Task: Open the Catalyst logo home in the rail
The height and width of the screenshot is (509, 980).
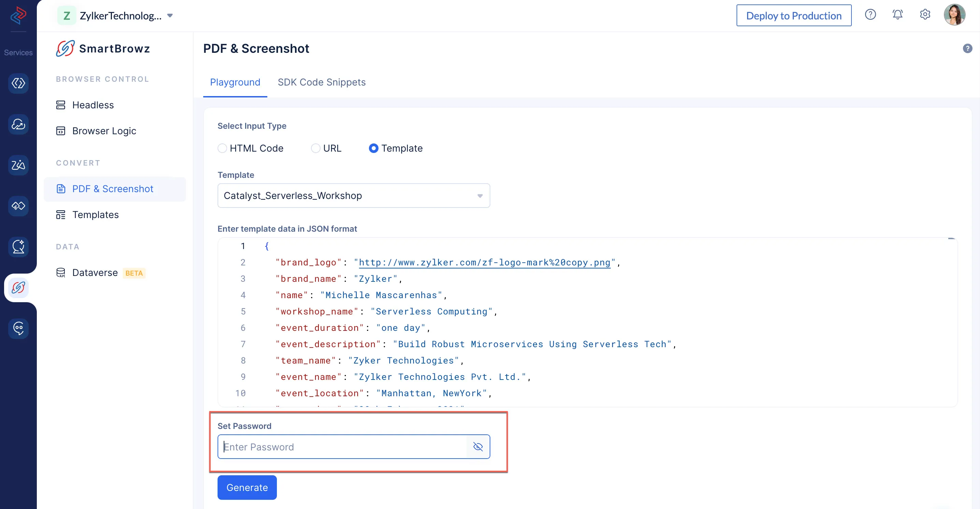Action: 18,16
